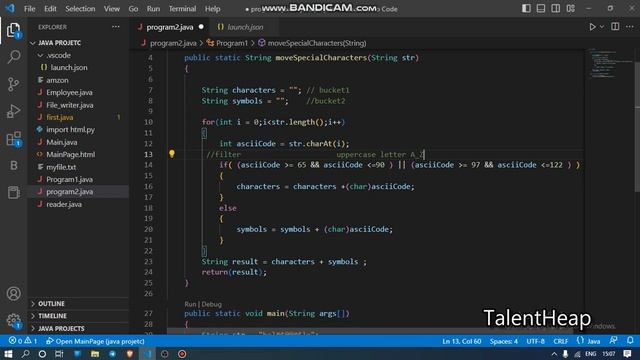Screen dimensions: 640x360
Task: Open the Selection menu
Action: 80,9
